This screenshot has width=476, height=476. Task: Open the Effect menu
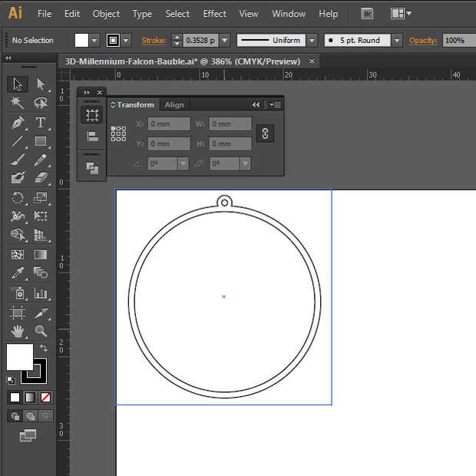[214, 14]
